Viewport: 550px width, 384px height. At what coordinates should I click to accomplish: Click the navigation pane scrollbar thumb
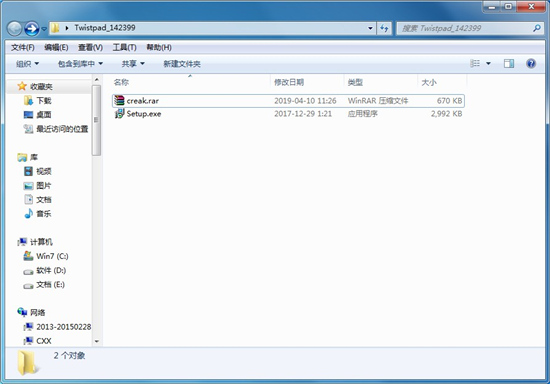[96, 120]
